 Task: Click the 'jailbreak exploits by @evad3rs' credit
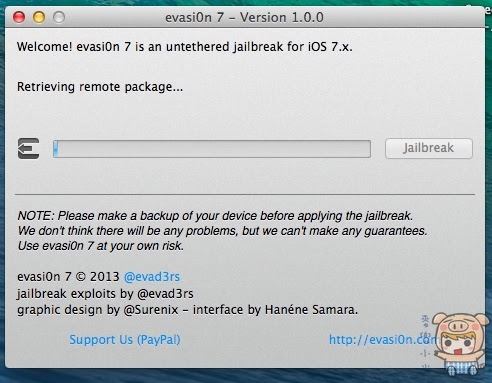[x=105, y=294]
